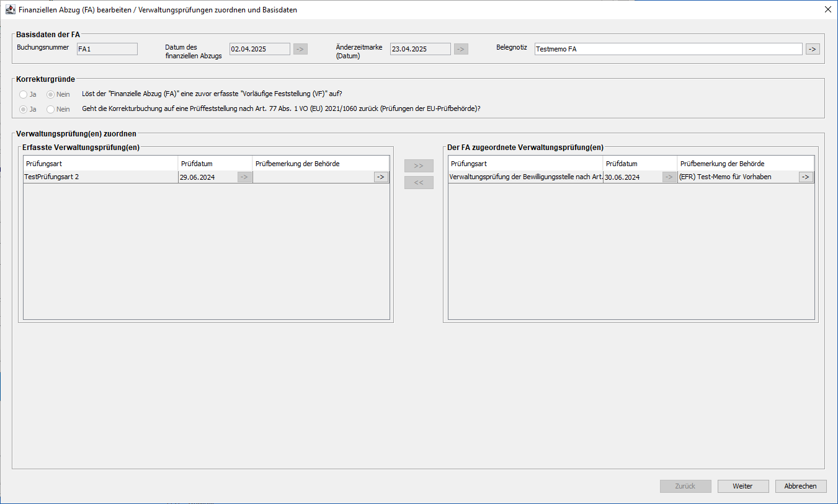Viewport: 838px width, 504px height.
Task: Remove audit with double left arrow button
Action: pos(419,183)
